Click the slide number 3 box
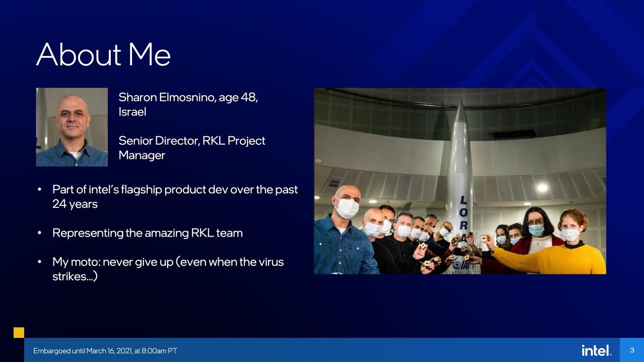This screenshot has height=362, width=644. [x=632, y=350]
